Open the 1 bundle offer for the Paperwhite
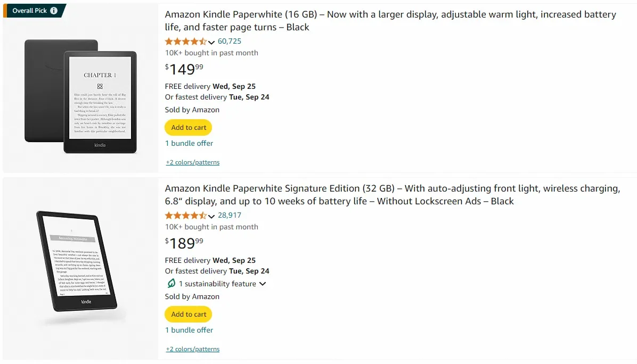 click(189, 143)
